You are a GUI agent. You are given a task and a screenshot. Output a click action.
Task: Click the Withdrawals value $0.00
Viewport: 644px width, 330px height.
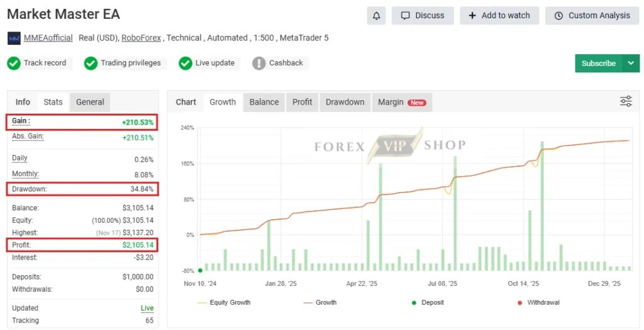tap(145, 289)
